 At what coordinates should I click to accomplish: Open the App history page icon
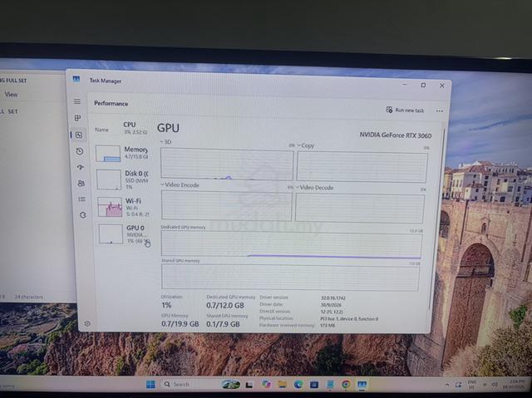click(80, 151)
